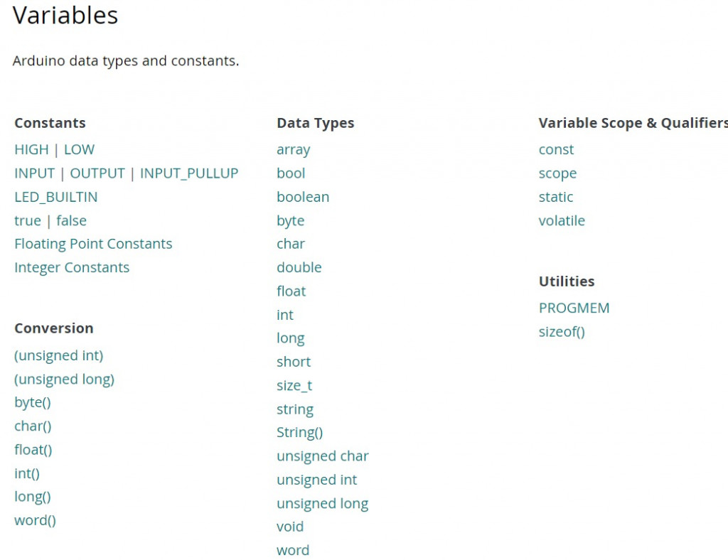The height and width of the screenshot is (560, 728).
Task: Open the unsigned char reference
Action: click(x=322, y=456)
